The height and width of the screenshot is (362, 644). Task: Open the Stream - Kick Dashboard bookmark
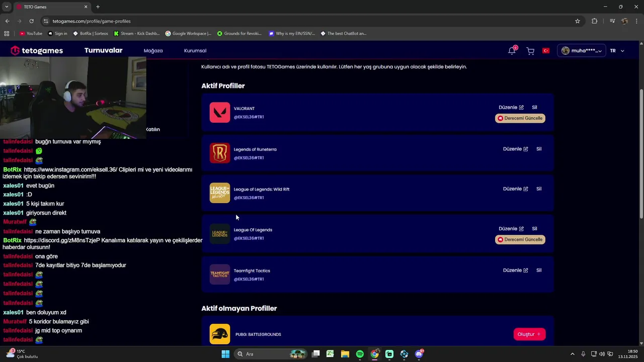[x=136, y=34]
